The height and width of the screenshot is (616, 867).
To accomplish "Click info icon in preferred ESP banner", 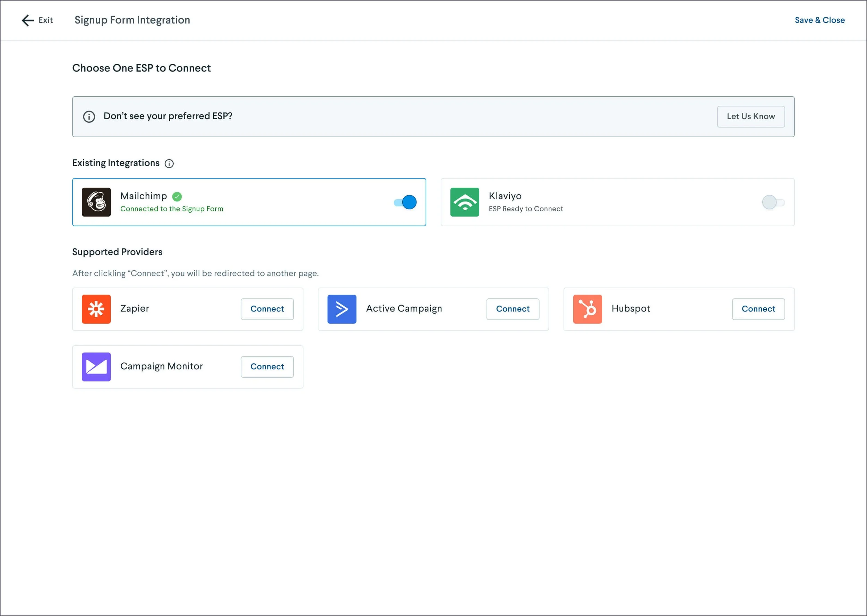I will pyautogui.click(x=89, y=116).
